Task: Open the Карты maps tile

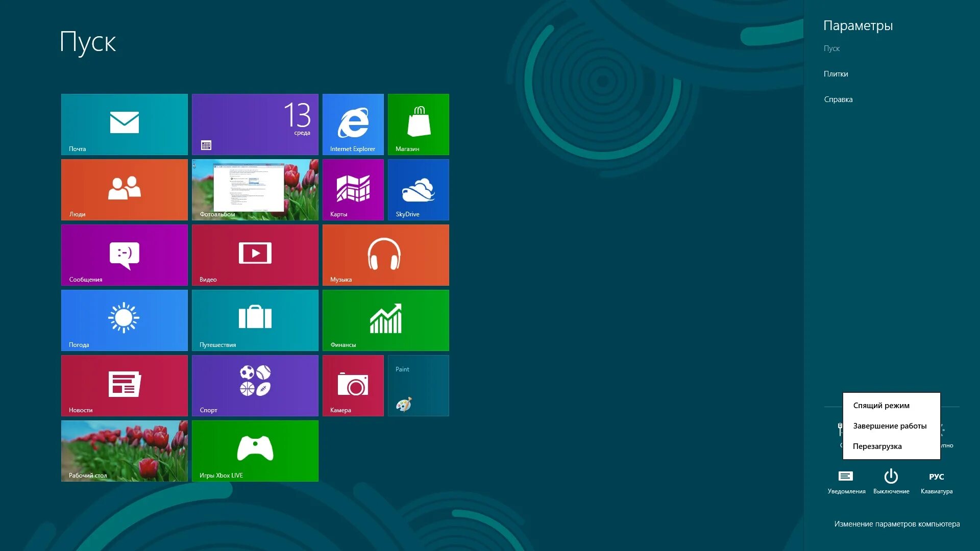Action: 353,189
